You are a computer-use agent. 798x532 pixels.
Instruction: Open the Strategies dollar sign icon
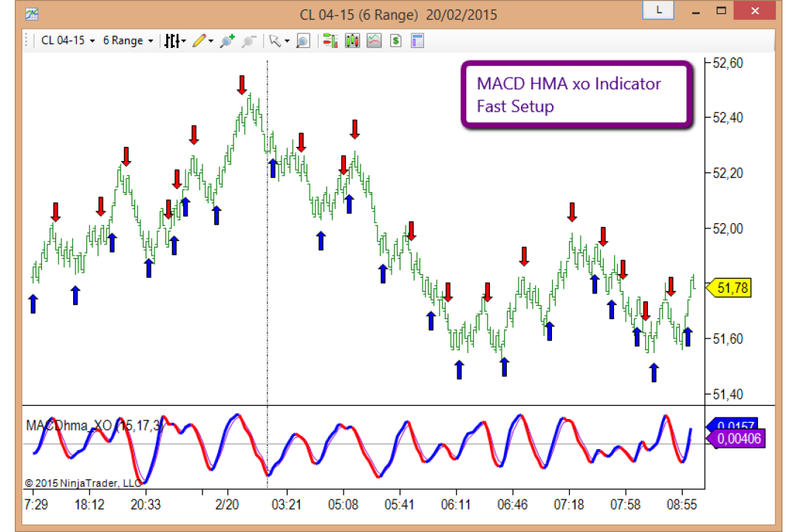[x=396, y=41]
